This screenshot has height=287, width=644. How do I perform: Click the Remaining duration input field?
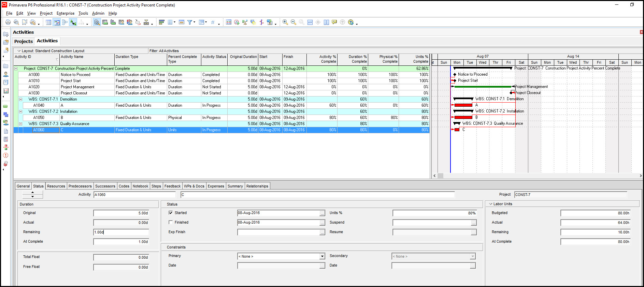tap(121, 232)
